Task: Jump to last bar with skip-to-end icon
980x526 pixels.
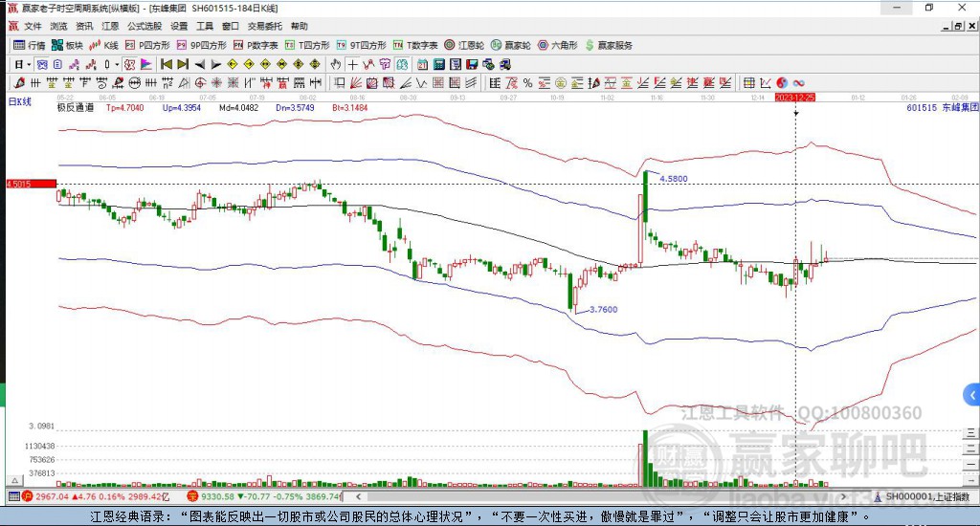Action: click(183, 64)
